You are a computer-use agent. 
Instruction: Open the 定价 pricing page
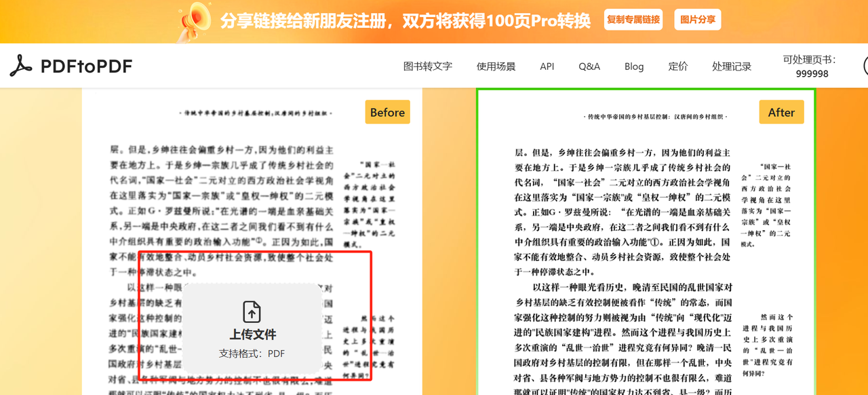tap(678, 67)
